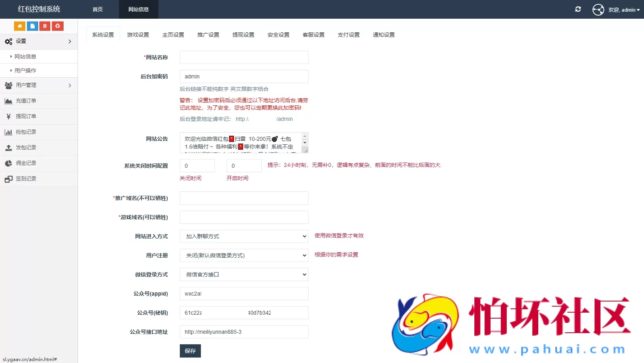Viewport: 644px width, 363px height.
Task: Click inside the 网站名称 input field
Action: 243,57
